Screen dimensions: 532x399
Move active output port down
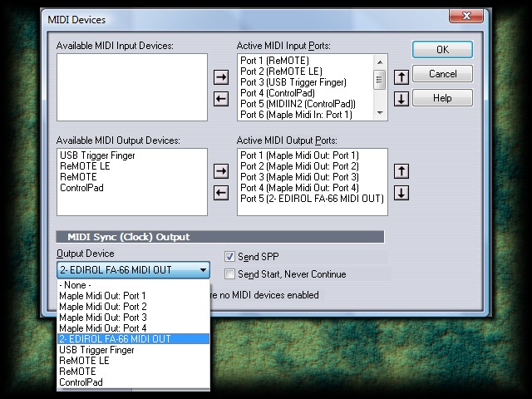click(401, 193)
